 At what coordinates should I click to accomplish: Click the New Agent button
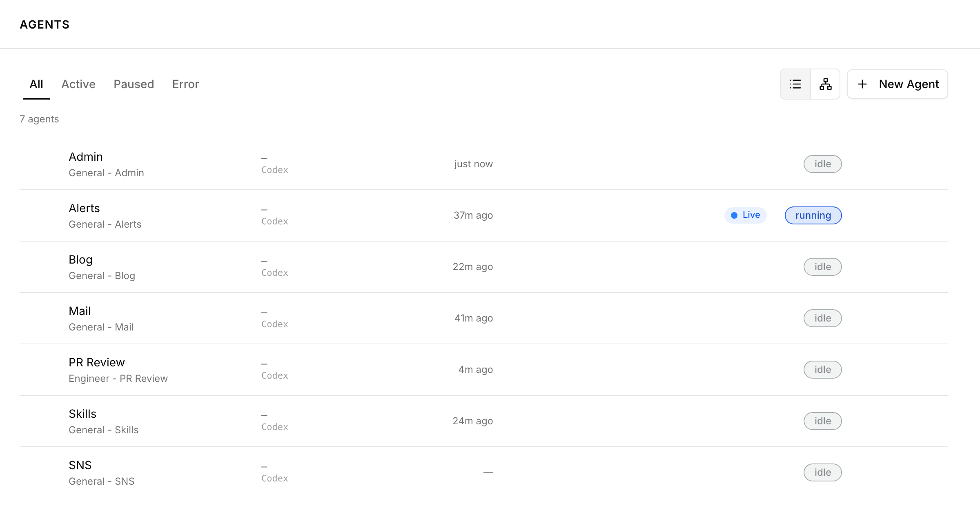coord(898,84)
